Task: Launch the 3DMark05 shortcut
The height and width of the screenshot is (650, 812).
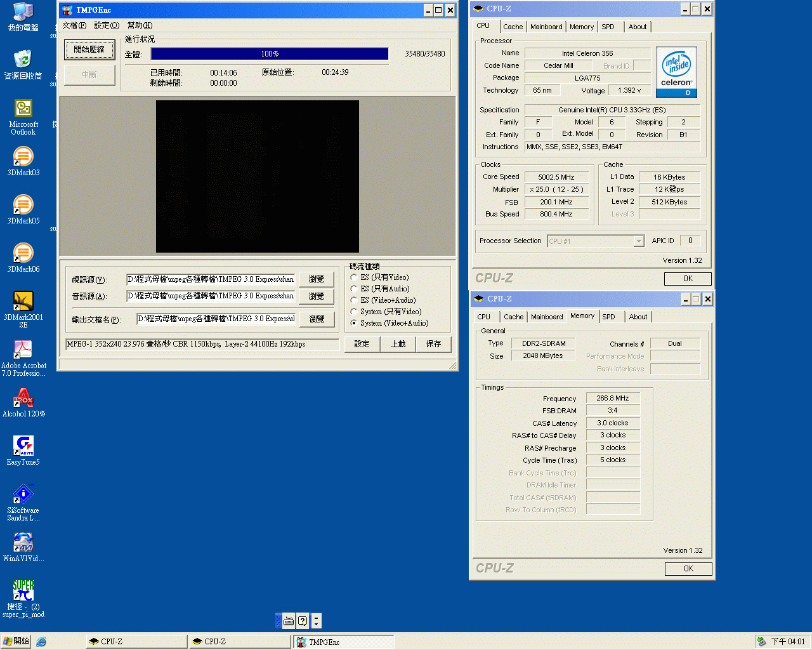Action: 23,209
